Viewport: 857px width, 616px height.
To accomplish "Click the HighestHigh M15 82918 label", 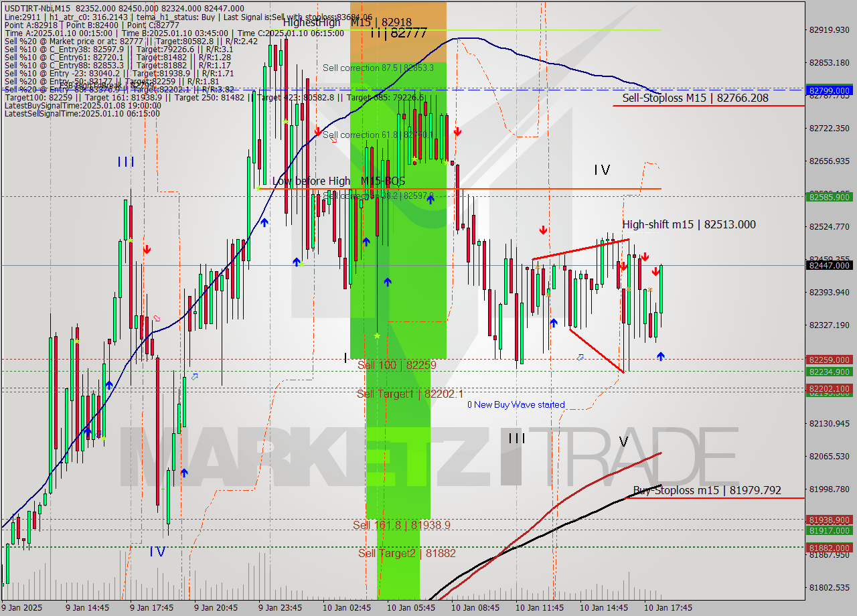I will [347, 22].
